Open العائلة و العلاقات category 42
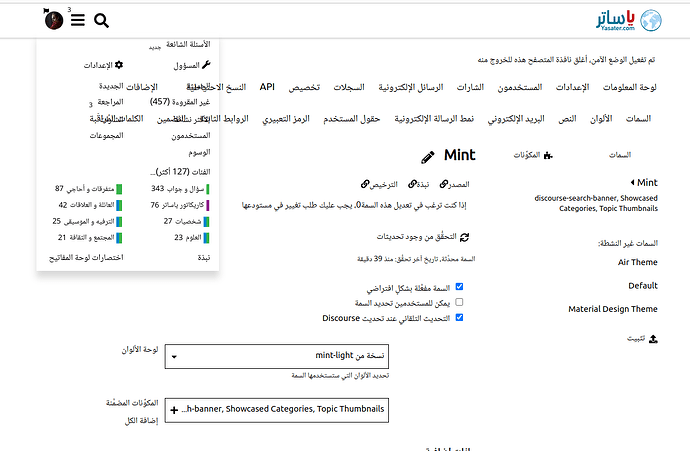 (90, 205)
